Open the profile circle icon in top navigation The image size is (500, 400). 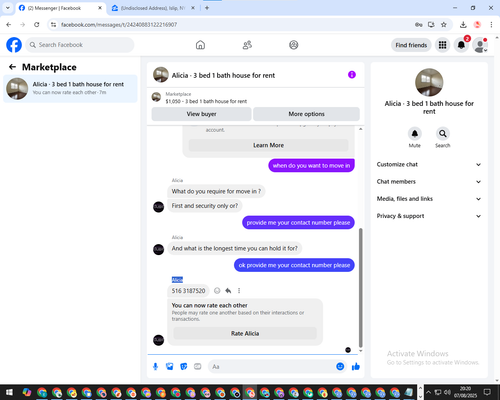coord(294,45)
